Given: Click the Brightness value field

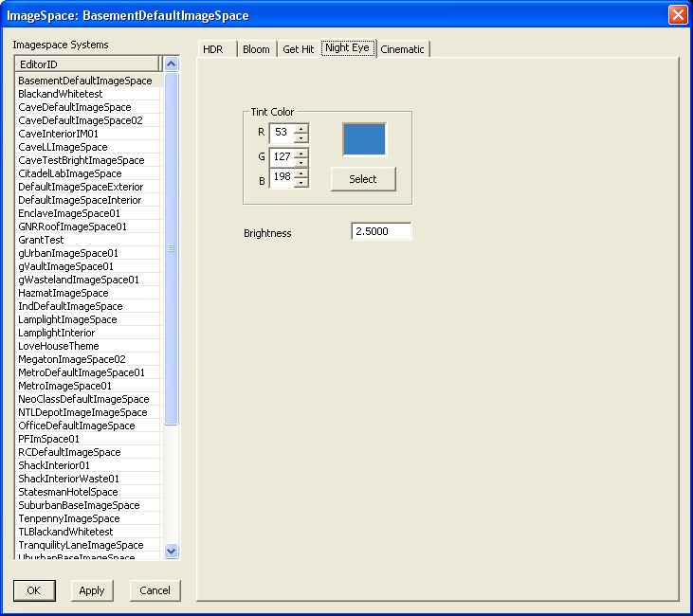Looking at the screenshot, I should pos(381,231).
